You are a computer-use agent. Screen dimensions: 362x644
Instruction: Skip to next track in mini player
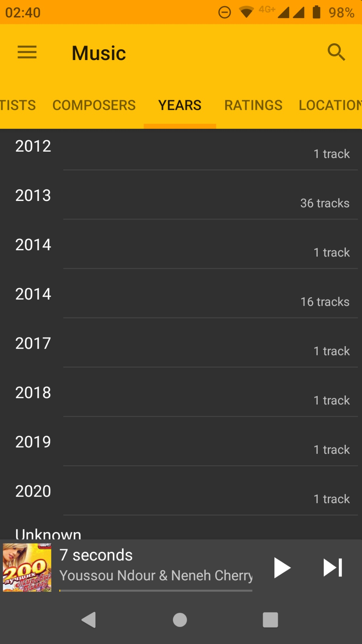coord(333,567)
